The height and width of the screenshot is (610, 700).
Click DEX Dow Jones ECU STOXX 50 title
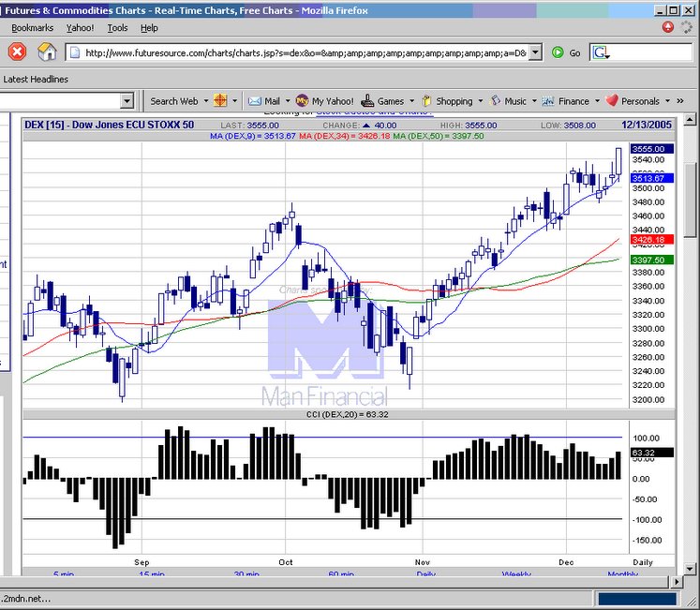tap(110, 125)
